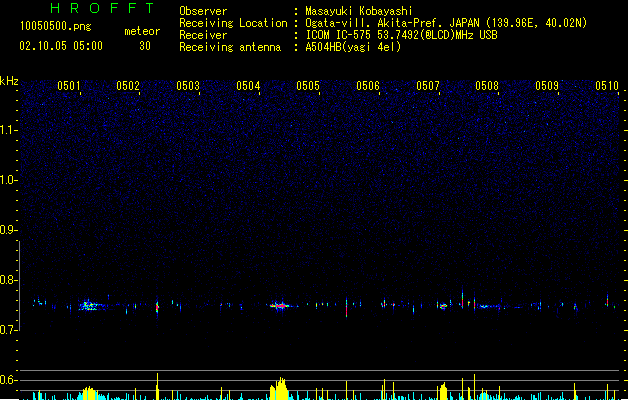The image size is (629, 400).
Task: Click the 1.0 kHz axis label
Action: 8,180
